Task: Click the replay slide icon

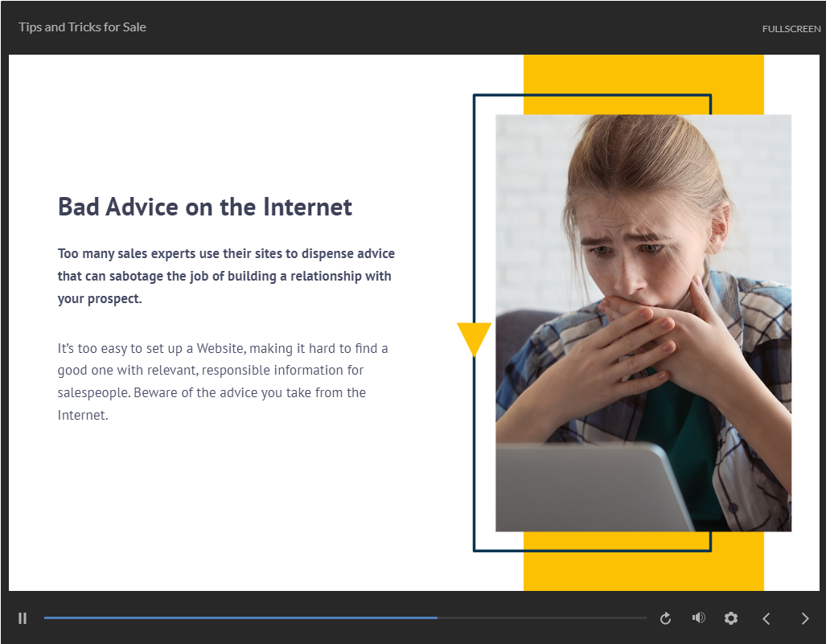Action: pos(665,618)
